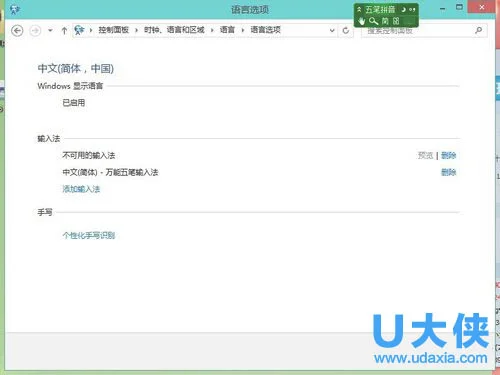This screenshot has width=500, height=375.
Task: Minimize the 语言选项 window
Action: (443, 8)
